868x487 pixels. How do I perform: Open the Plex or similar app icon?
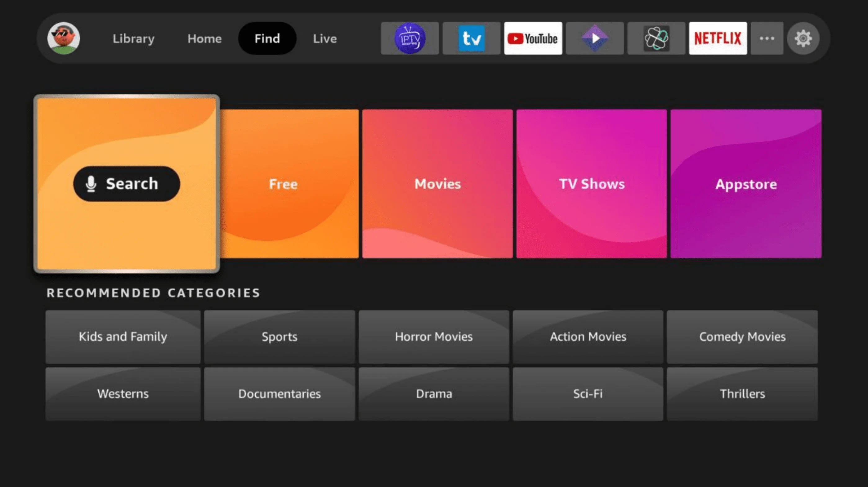[594, 38]
